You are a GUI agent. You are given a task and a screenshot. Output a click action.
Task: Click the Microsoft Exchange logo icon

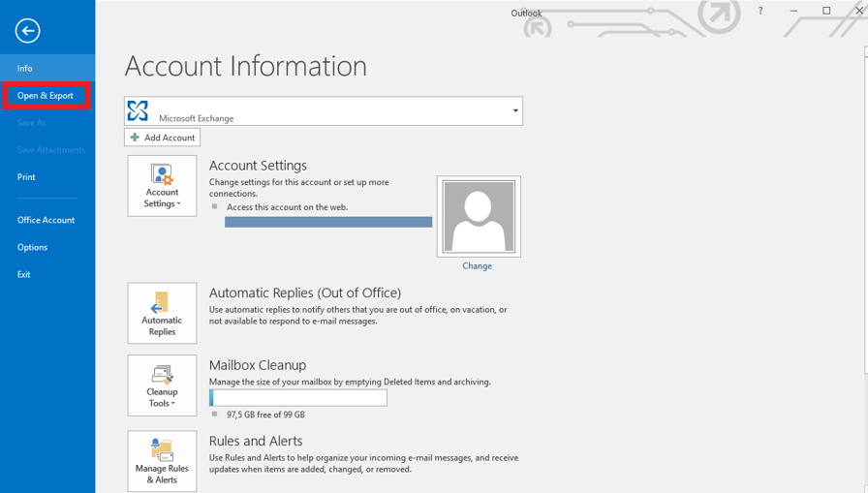coord(139,110)
